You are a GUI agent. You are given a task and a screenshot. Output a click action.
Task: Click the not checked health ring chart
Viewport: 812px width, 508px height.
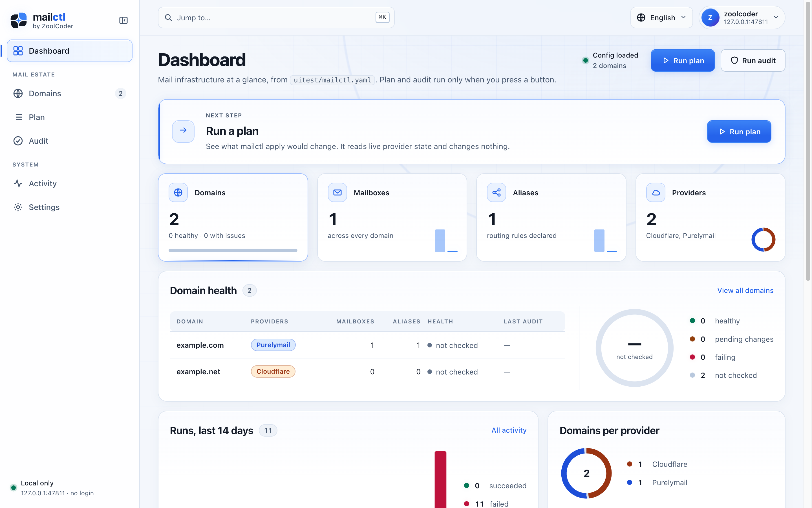coord(634,348)
